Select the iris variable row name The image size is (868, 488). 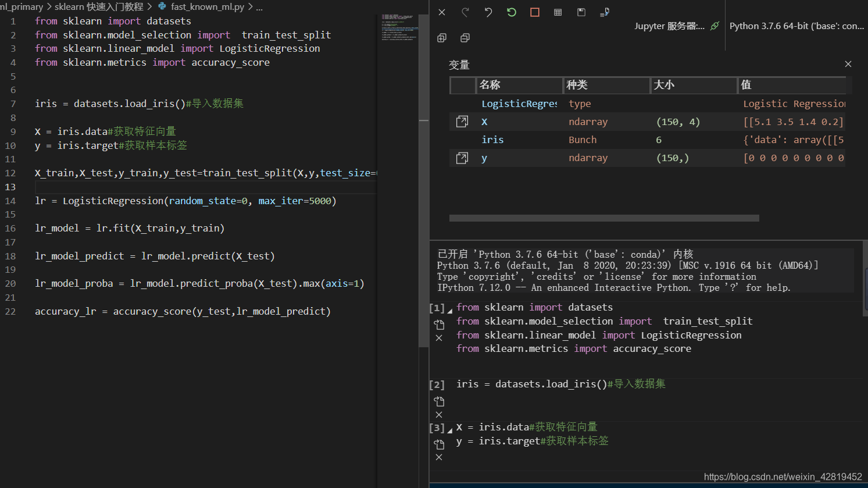click(x=492, y=140)
